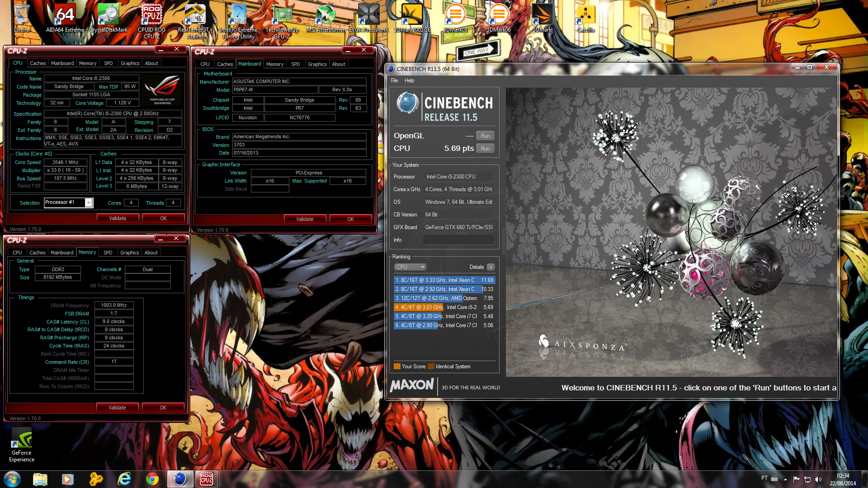Viewport: 868px width, 488px height.
Task: Click Validate in CPU tab window
Action: tap(118, 218)
